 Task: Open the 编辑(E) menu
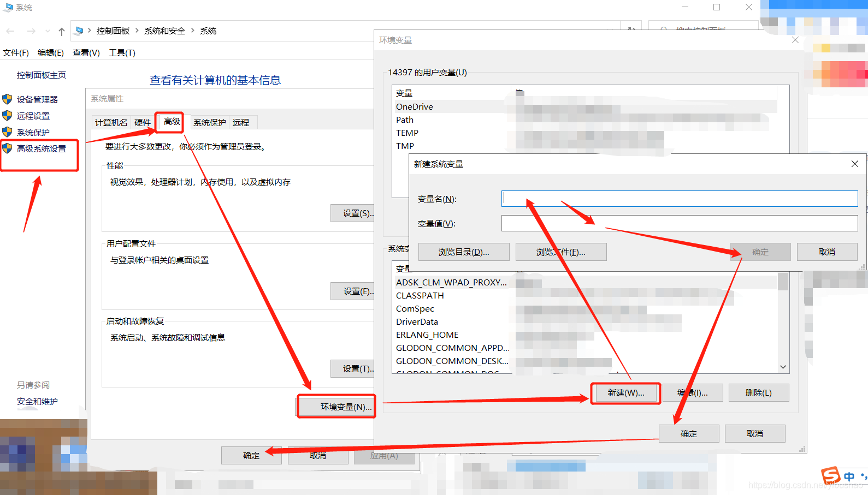tap(51, 53)
